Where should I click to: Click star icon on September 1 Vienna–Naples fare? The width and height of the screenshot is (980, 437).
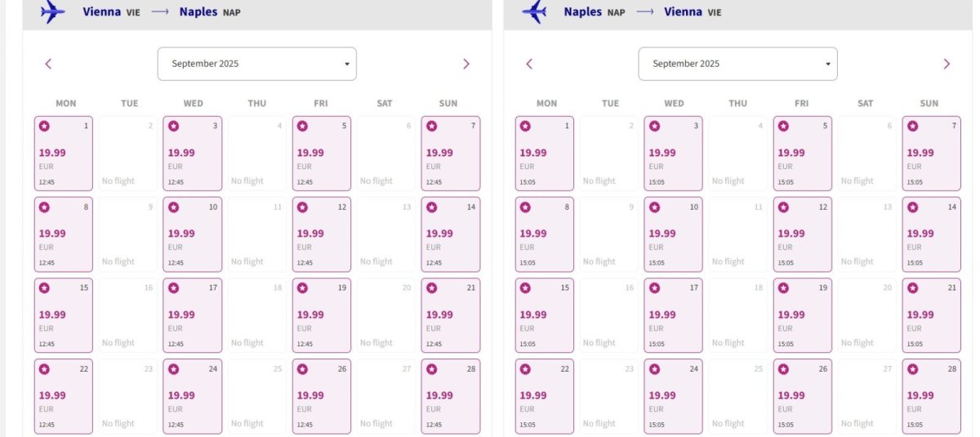[44, 127]
